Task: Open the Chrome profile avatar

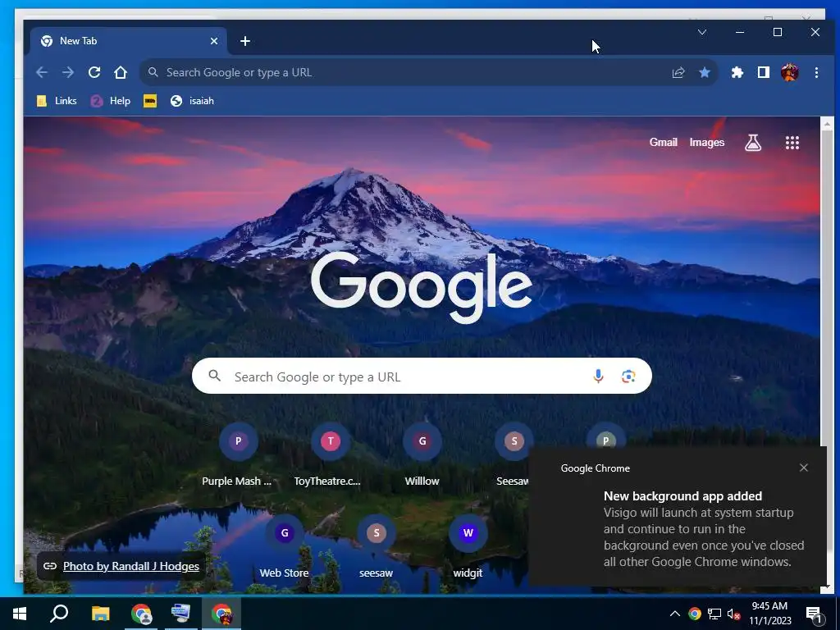Action: 790,72
